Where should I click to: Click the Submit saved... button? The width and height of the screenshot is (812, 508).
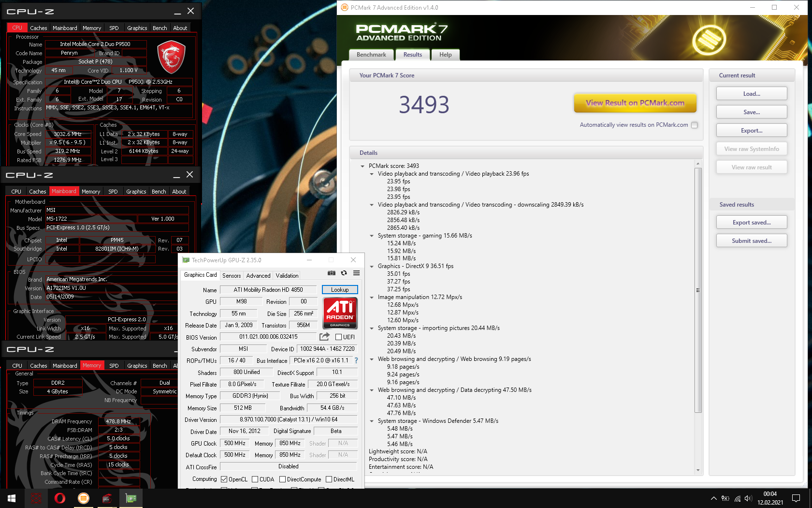coord(752,241)
